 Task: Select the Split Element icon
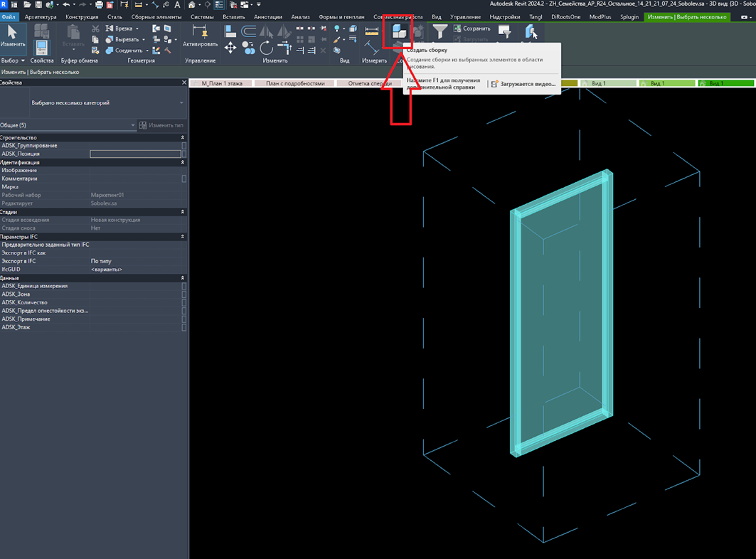(x=300, y=28)
